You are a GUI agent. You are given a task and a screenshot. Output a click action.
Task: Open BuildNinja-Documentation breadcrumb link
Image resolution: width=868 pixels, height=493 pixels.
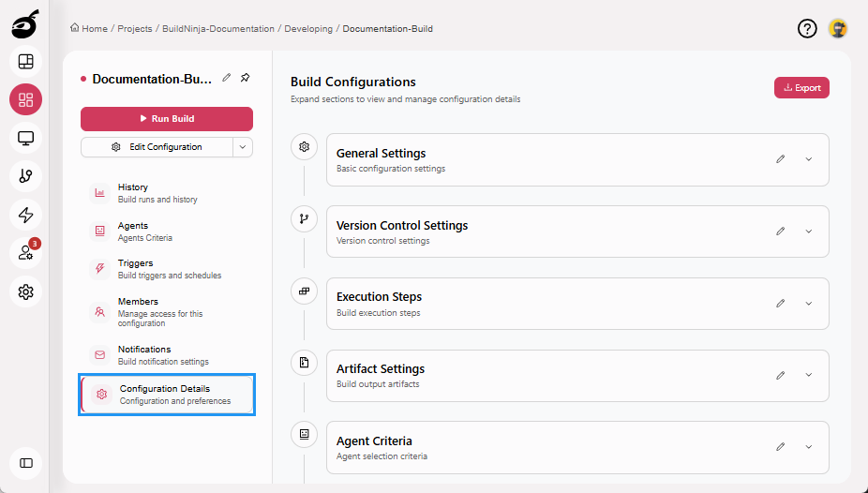[218, 28]
